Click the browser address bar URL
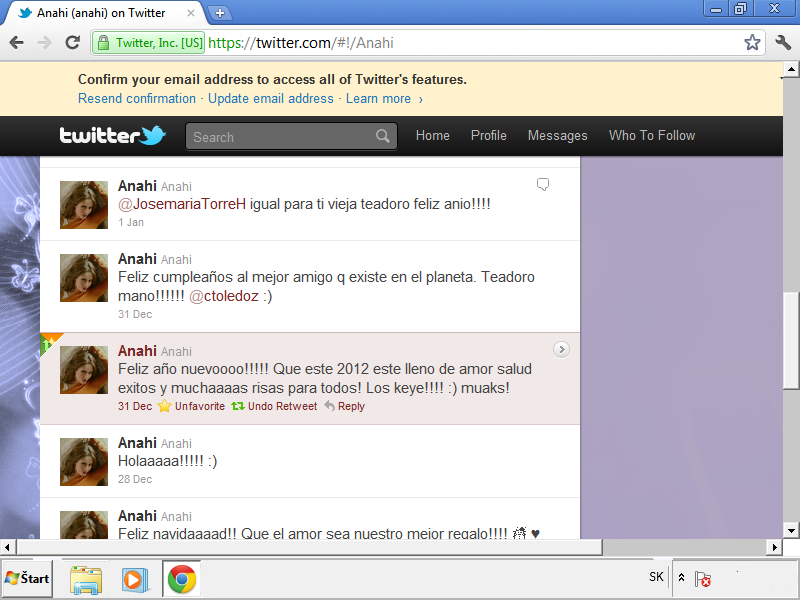 (x=301, y=43)
